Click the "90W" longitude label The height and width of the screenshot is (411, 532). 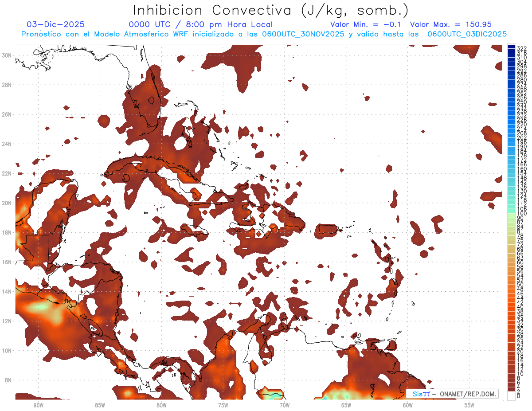click(x=38, y=405)
